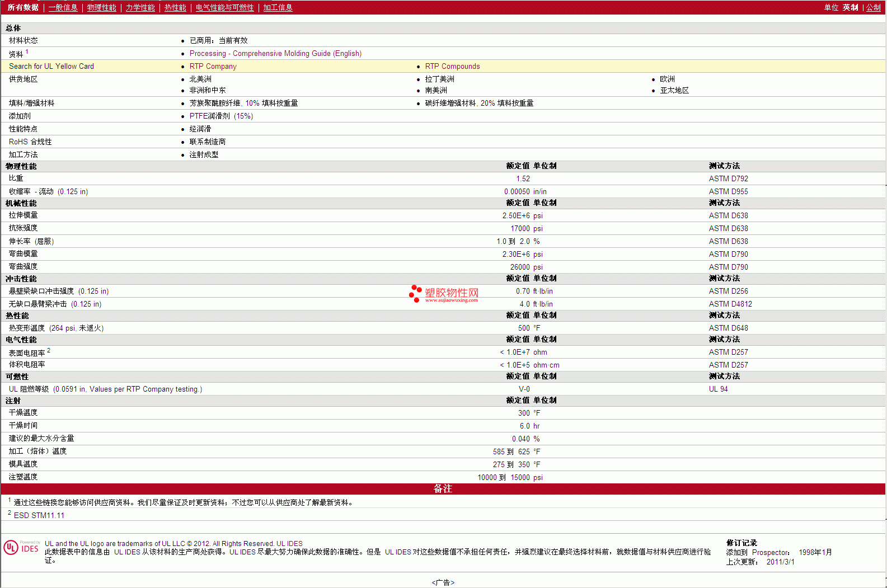887x588 pixels.
Task: Open Processing - Comprehensive Molding Guide link
Action: click(275, 53)
